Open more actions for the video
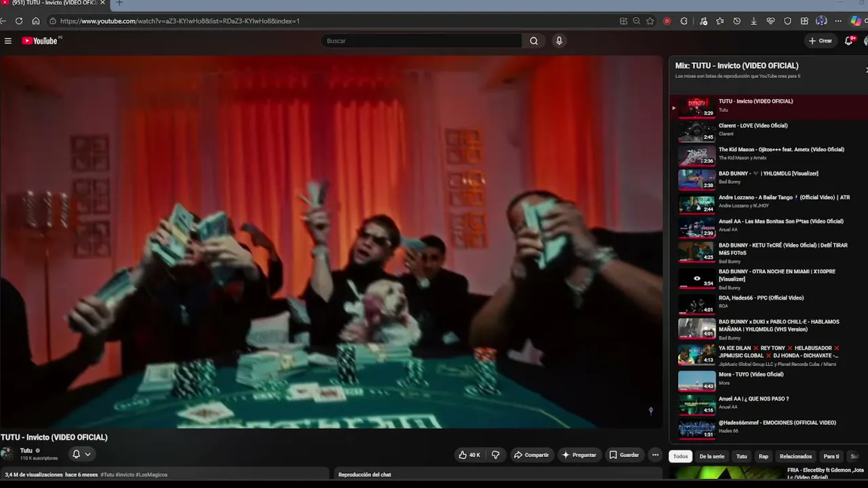868x488 pixels. (x=655, y=455)
